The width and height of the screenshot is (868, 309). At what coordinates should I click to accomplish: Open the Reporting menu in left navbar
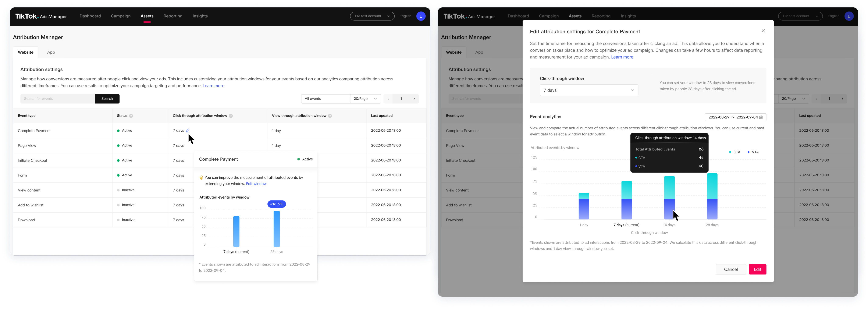[x=173, y=16]
